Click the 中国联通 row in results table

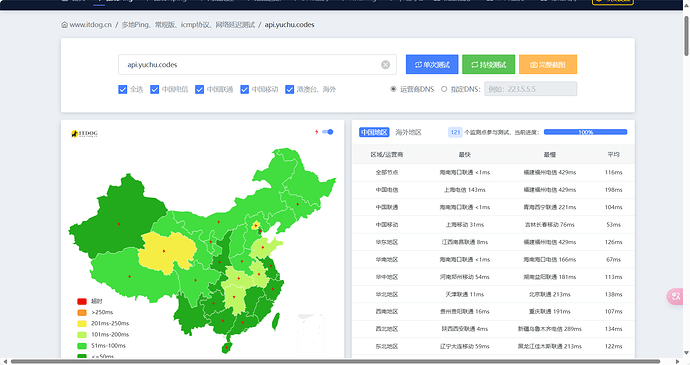(493, 207)
